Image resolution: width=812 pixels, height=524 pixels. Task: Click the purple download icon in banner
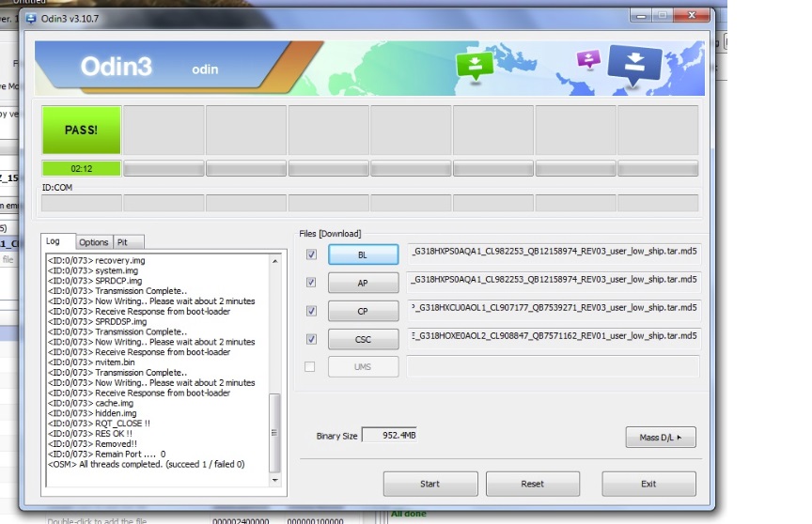tap(589, 59)
